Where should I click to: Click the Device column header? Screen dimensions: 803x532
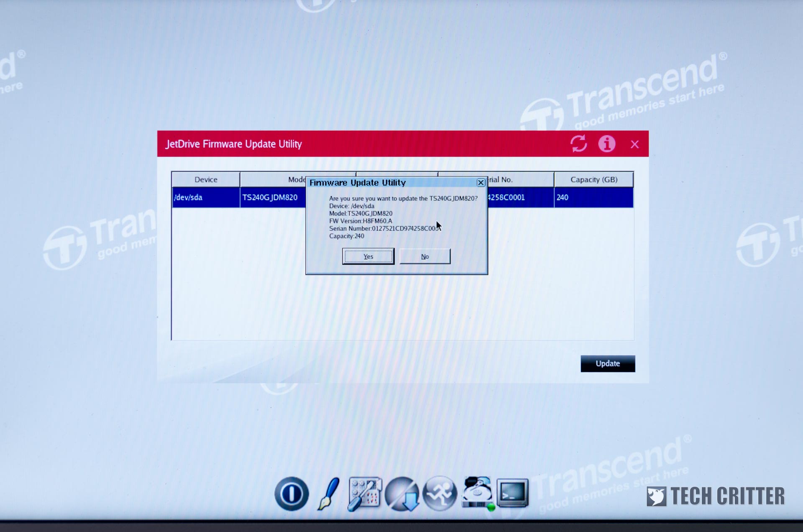(206, 179)
